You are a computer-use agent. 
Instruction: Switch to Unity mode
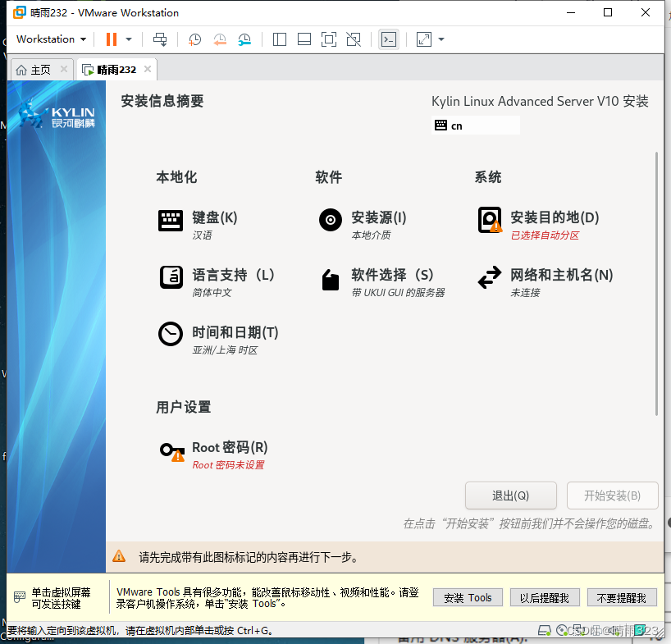point(354,39)
